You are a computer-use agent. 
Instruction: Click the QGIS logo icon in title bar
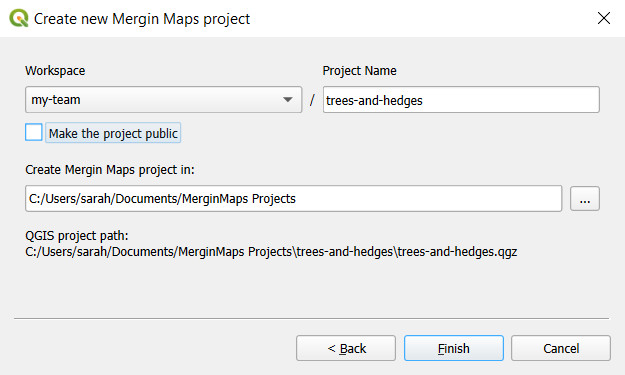tap(19, 18)
